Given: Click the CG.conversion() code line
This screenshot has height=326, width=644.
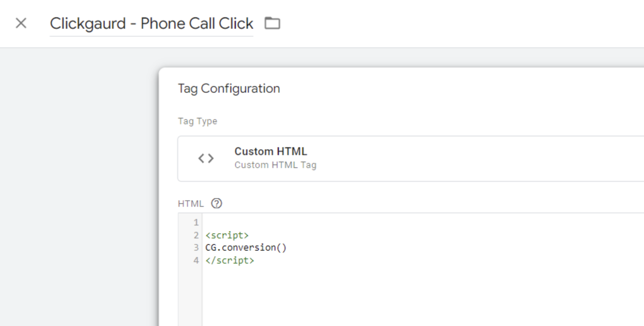Looking at the screenshot, I should pyautogui.click(x=246, y=248).
